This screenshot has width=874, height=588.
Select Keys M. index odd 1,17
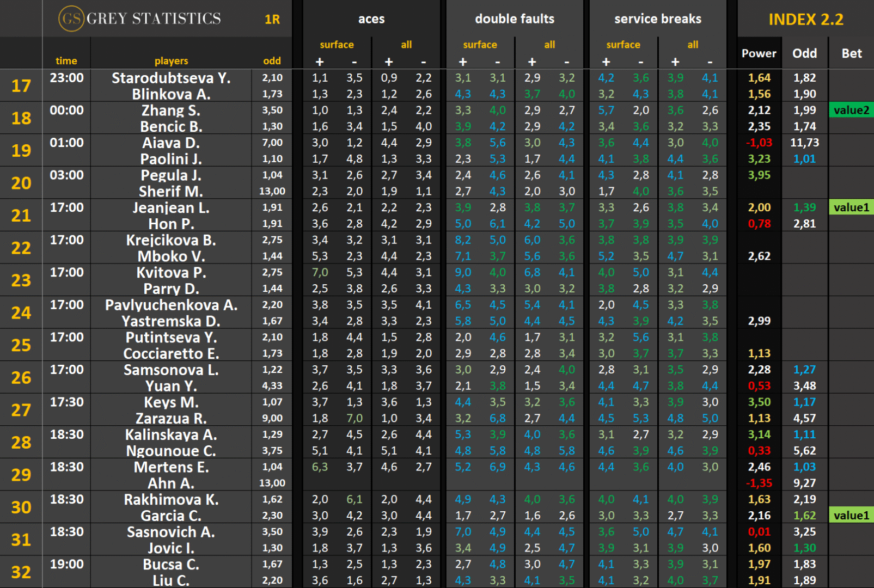coord(805,402)
